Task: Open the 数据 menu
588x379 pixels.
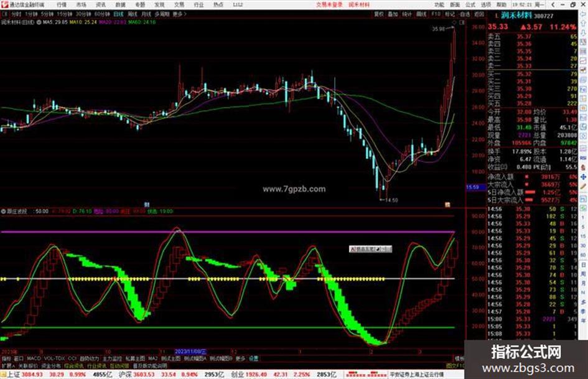Action: click(120, 4)
